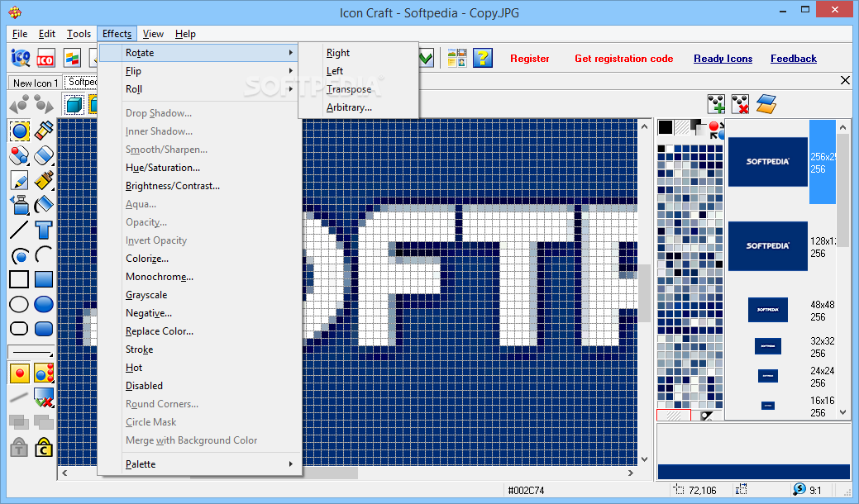
Task: Pick the color replacer eraser tool
Action: 19,155
